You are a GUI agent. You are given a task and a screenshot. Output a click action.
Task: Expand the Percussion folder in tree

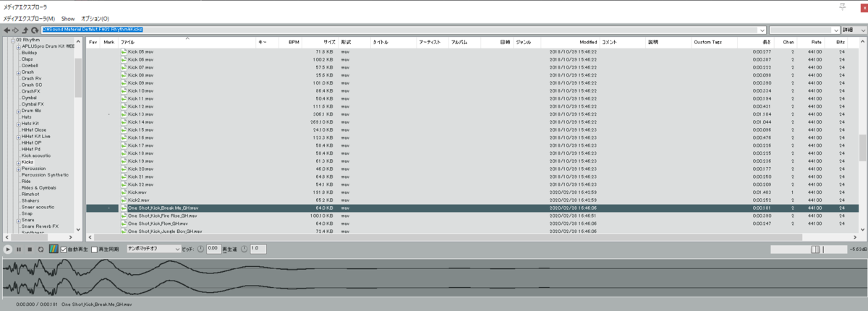coord(18,169)
